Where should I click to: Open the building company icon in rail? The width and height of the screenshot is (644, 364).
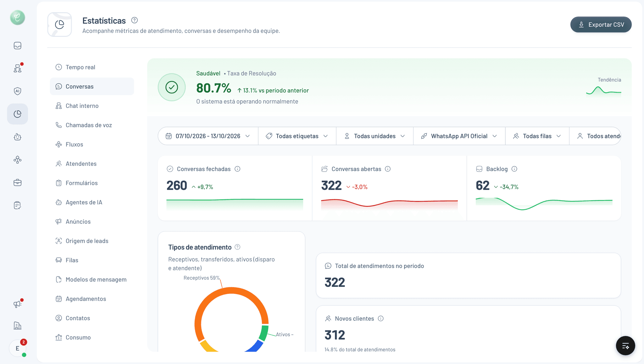(x=18, y=326)
